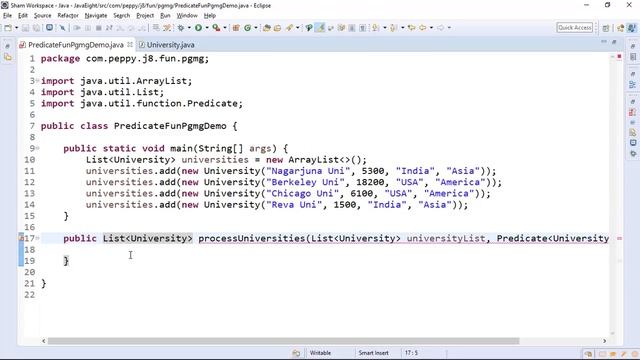The height and width of the screenshot is (360, 640).
Task: Maximize the editor area
Action: click(614, 42)
